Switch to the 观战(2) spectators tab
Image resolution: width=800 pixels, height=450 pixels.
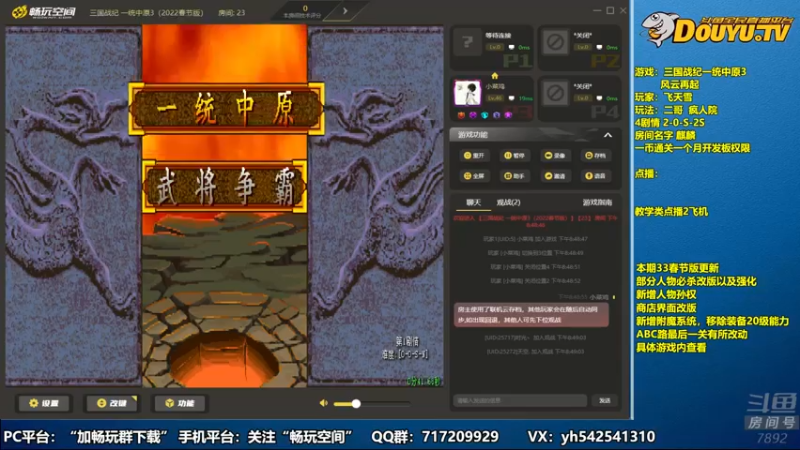508,203
